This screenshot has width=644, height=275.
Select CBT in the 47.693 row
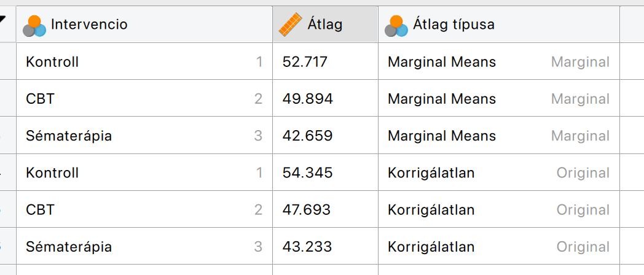[40, 210]
